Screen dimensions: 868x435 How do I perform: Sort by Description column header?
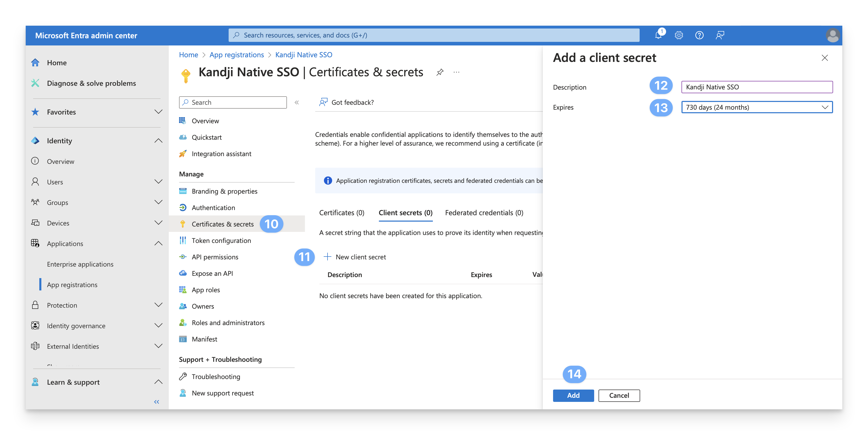345,275
